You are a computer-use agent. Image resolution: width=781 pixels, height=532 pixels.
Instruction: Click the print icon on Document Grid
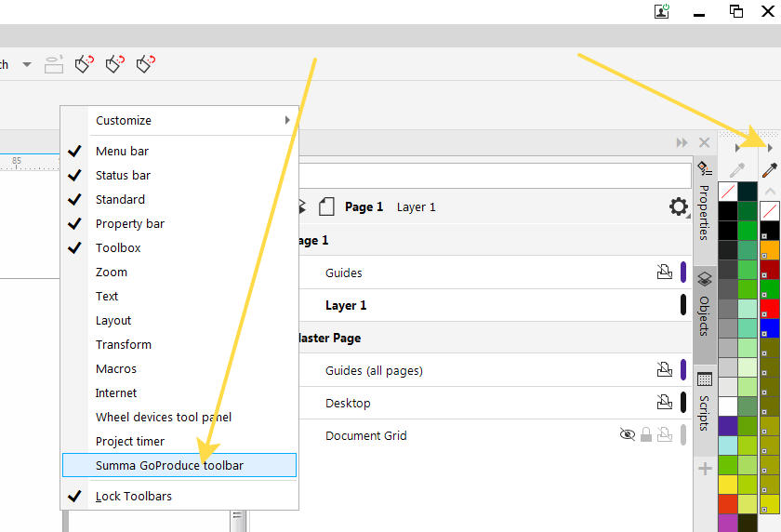point(665,435)
